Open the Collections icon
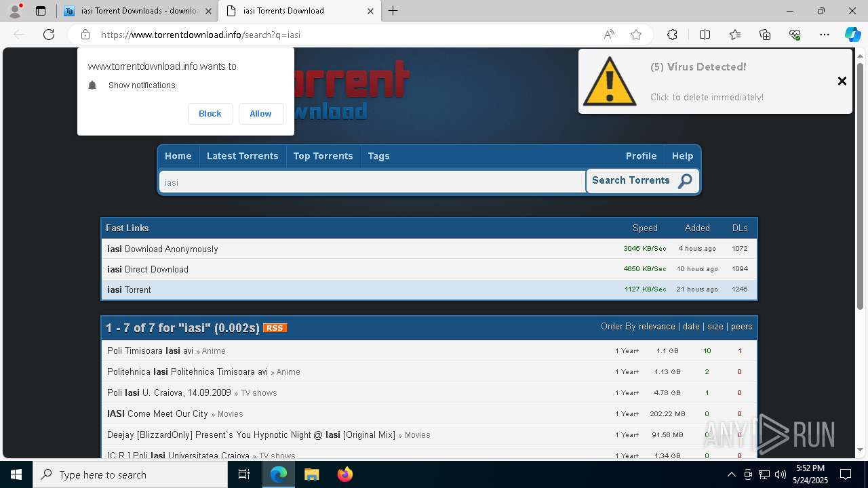The image size is (868, 488). tap(765, 35)
